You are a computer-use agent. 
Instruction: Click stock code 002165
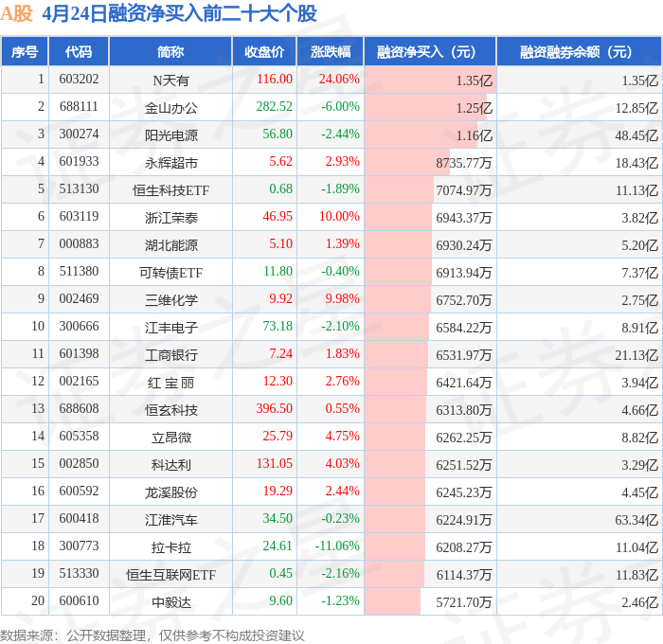[x=79, y=382]
